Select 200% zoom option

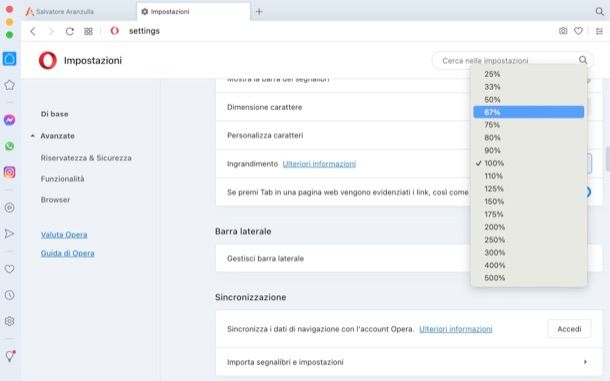[528, 227]
